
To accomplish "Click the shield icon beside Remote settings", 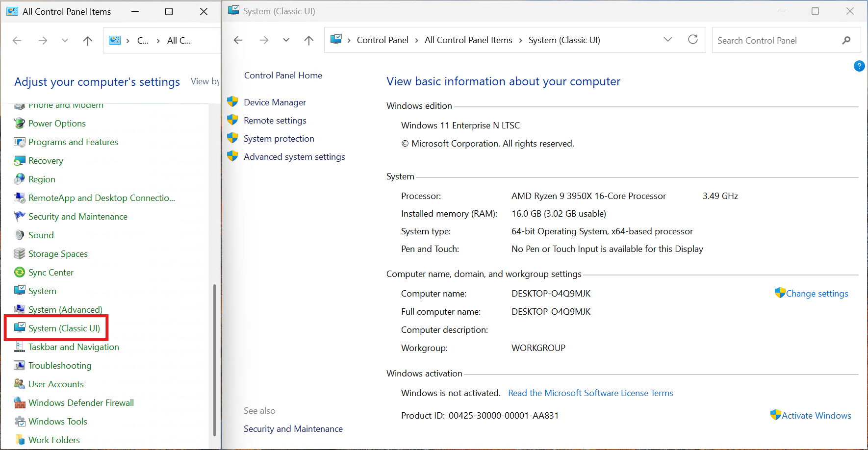I will pyautogui.click(x=232, y=120).
